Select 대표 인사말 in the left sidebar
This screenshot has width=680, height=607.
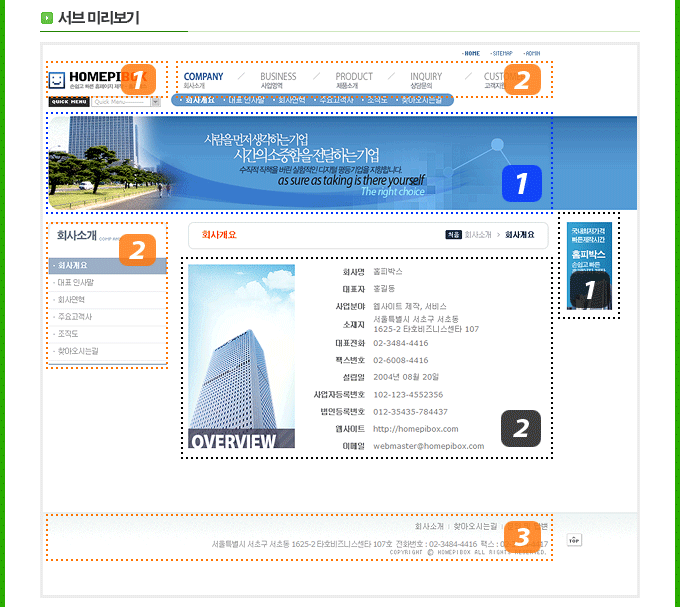79,282
